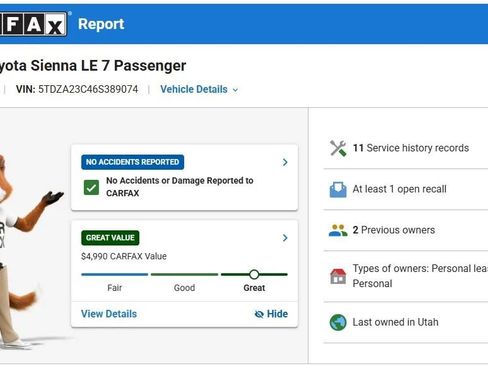Click the 'Report' header title
The width and height of the screenshot is (488, 366).
101,24
